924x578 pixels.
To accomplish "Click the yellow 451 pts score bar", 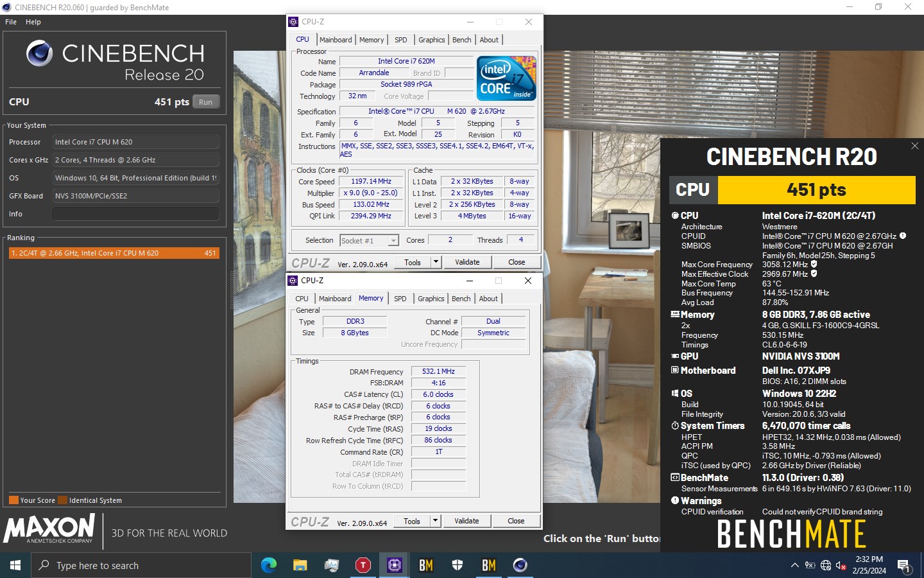I will click(816, 190).
